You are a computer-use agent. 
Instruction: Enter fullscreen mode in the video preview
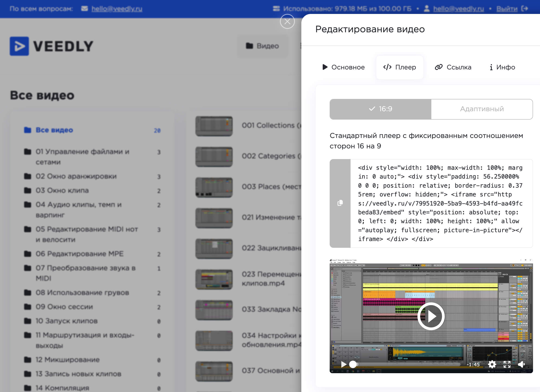[x=507, y=364]
